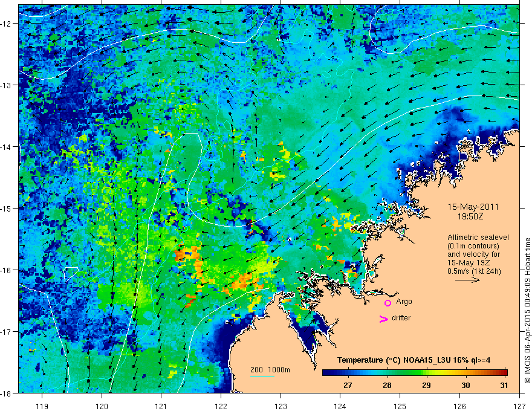Viewport: 532px width, 411px height.
Task: Click the color bar label '31'
Action: point(504,385)
